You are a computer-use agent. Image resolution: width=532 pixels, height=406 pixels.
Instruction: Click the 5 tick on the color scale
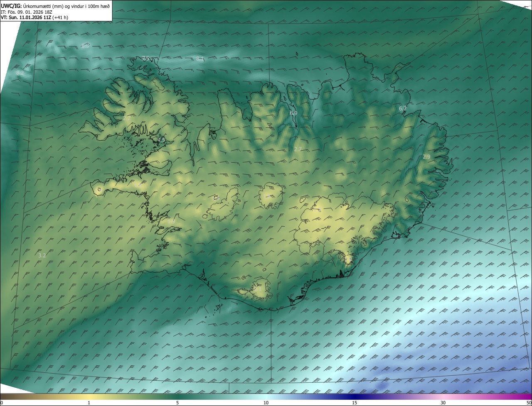(x=177, y=403)
